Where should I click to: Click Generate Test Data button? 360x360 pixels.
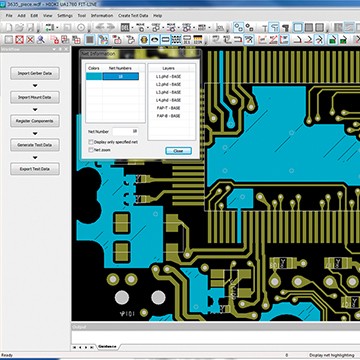pos(35,145)
